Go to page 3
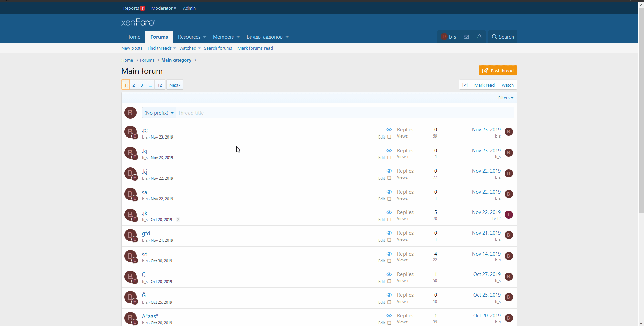 coord(142,85)
